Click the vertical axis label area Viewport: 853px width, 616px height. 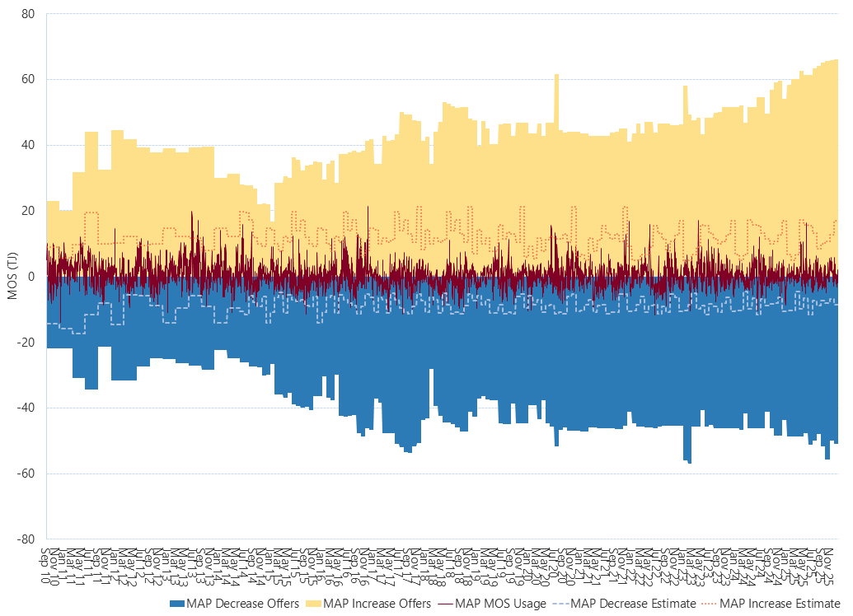coord(30,276)
